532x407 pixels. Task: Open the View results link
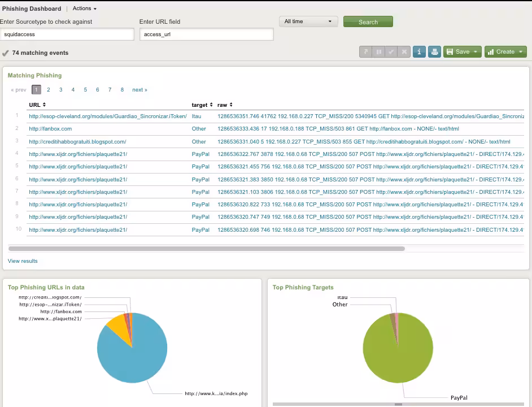[22, 261]
